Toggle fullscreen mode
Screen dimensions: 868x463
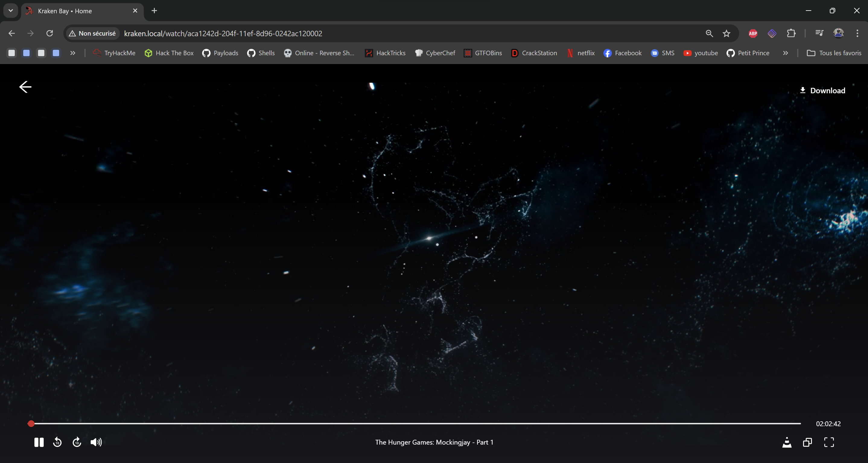pos(829,442)
